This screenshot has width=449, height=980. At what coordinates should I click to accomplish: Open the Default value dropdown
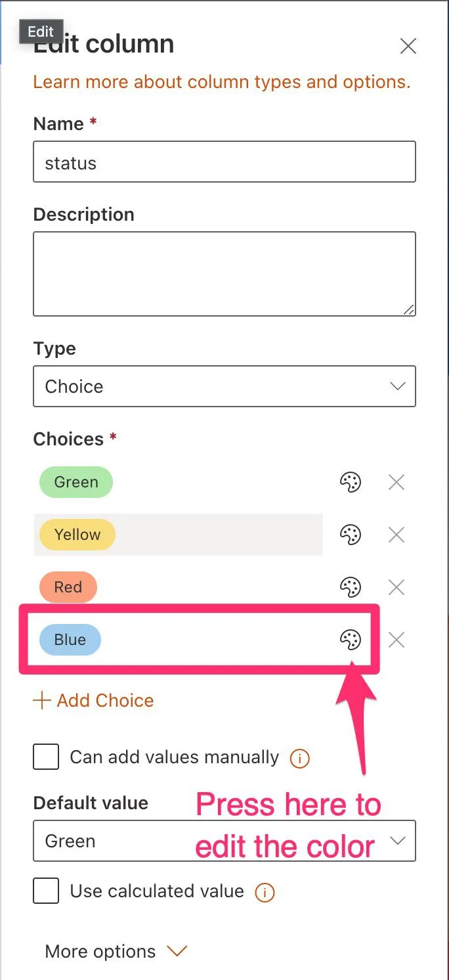click(x=224, y=841)
